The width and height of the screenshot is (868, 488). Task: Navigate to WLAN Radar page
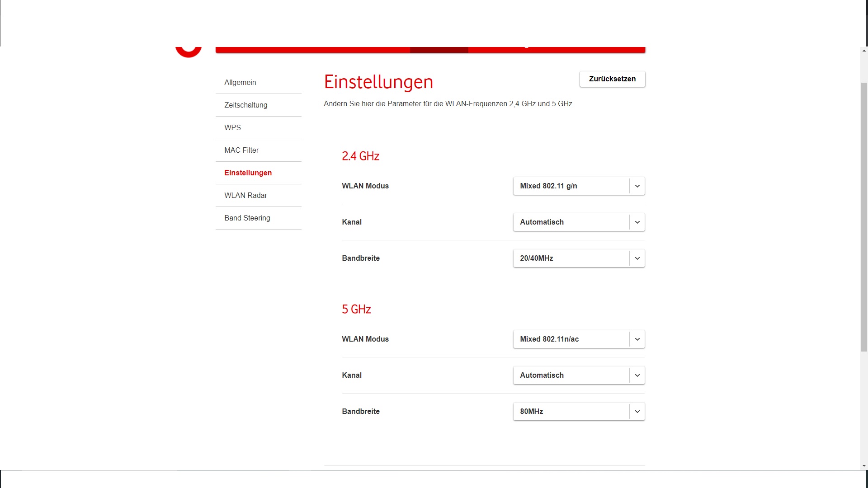[245, 196]
